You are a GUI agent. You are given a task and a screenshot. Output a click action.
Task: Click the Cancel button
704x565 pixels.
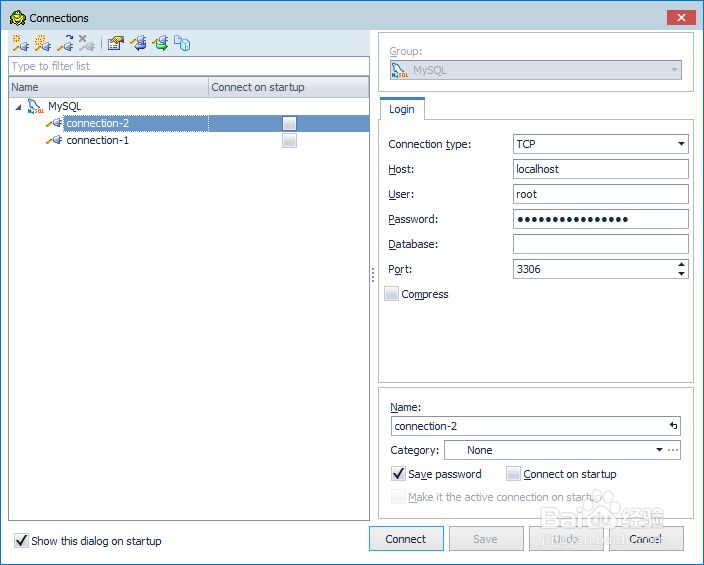646,539
